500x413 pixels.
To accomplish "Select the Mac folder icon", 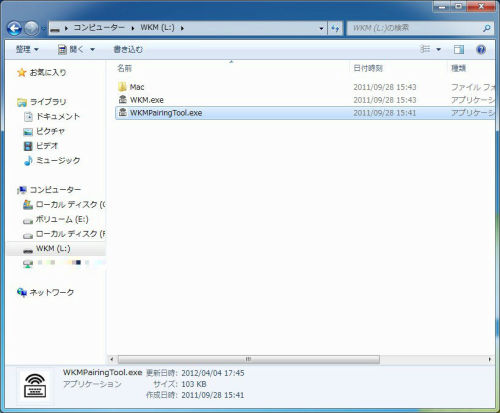I will [x=122, y=87].
